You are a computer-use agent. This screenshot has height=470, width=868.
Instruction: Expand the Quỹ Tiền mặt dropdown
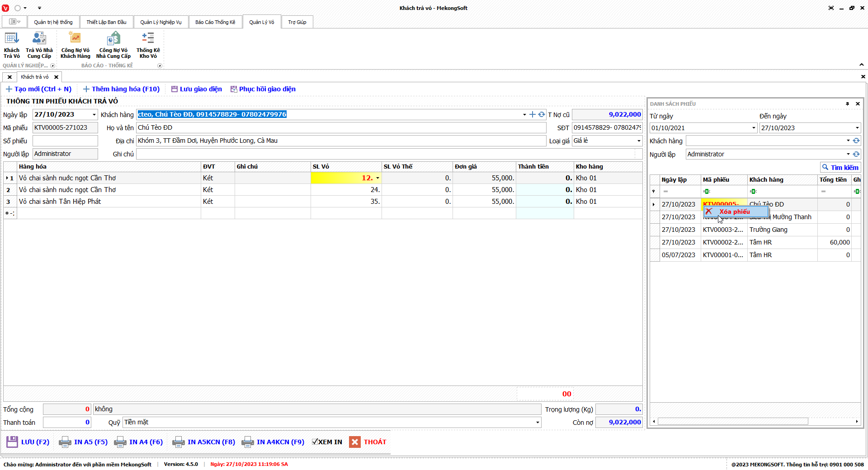point(537,423)
